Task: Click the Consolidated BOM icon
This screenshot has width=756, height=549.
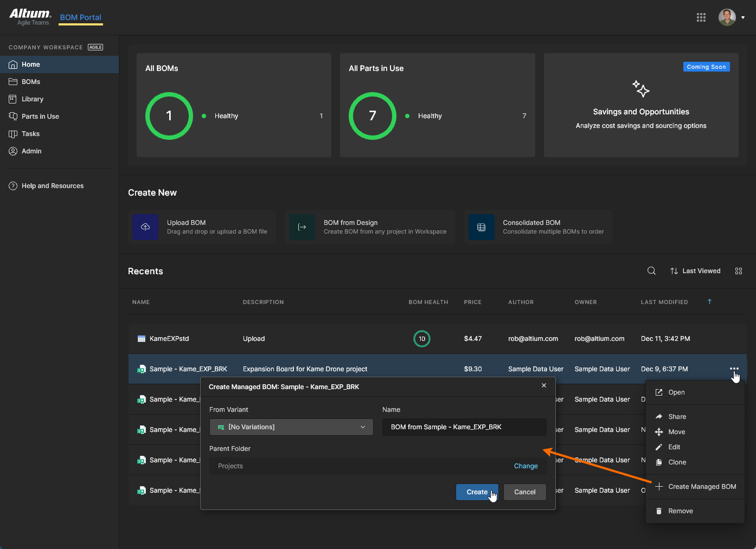Action: (x=481, y=227)
